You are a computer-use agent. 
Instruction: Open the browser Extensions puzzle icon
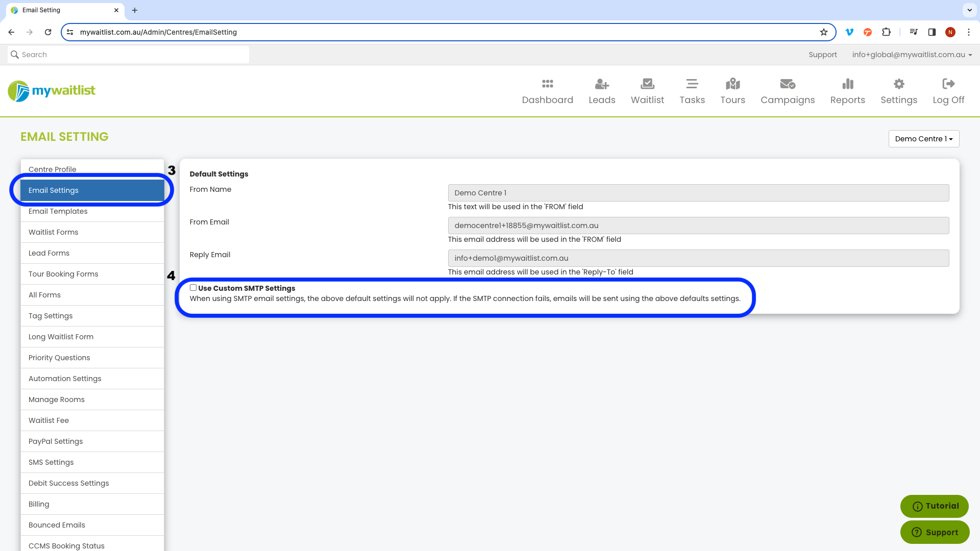pyautogui.click(x=886, y=32)
